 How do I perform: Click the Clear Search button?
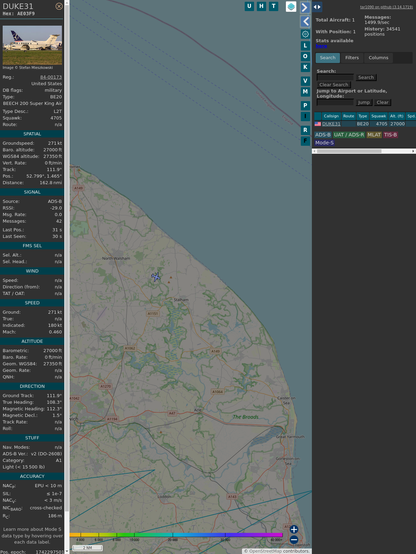[x=334, y=85]
